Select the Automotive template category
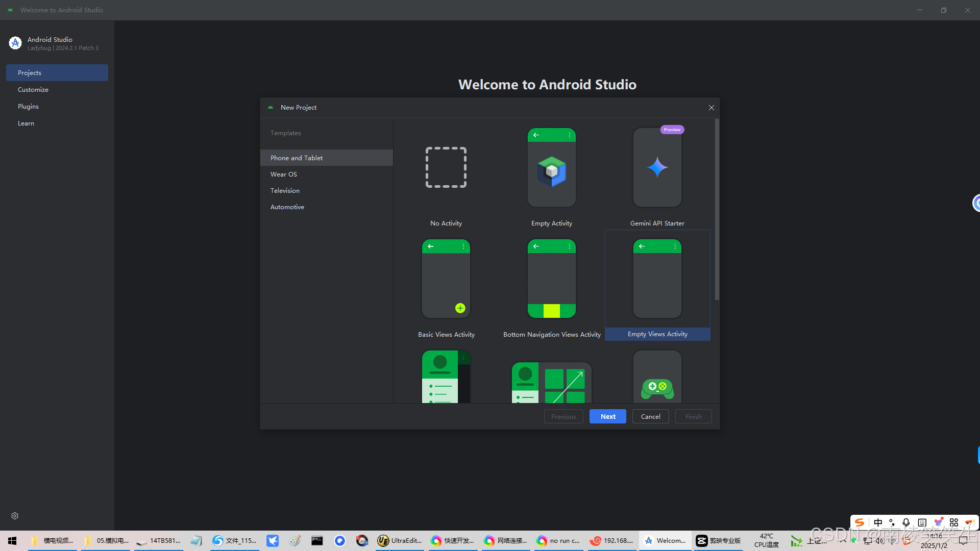The height and width of the screenshot is (551, 980). click(x=287, y=207)
